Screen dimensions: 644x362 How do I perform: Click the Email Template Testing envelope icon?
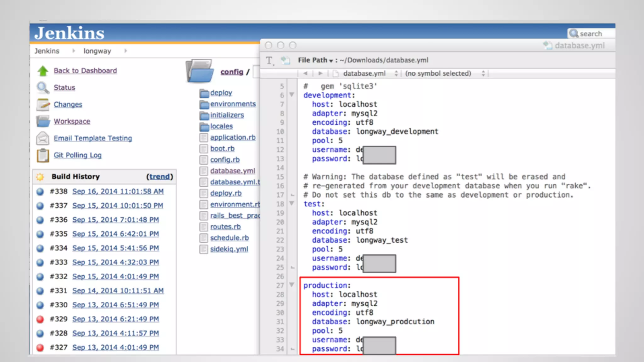click(x=43, y=138)
